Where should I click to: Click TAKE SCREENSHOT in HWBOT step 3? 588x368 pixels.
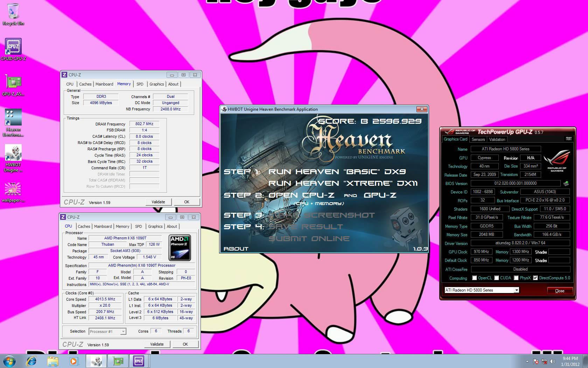pyautogui.click(x=321, y=215)
